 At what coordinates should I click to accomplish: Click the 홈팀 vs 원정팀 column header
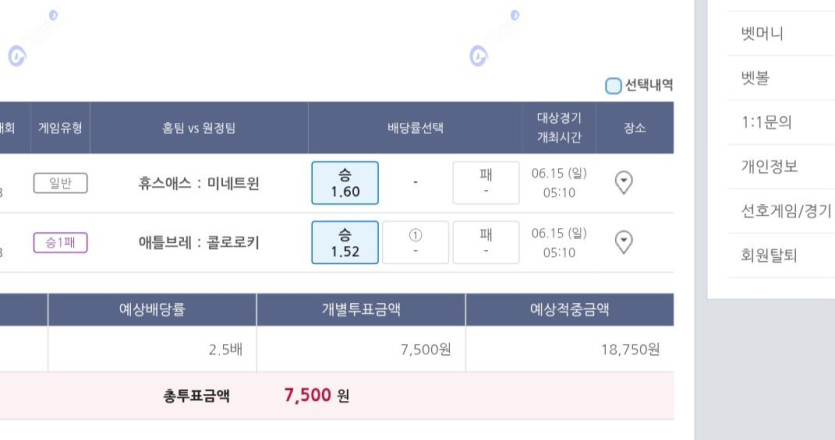199,128
